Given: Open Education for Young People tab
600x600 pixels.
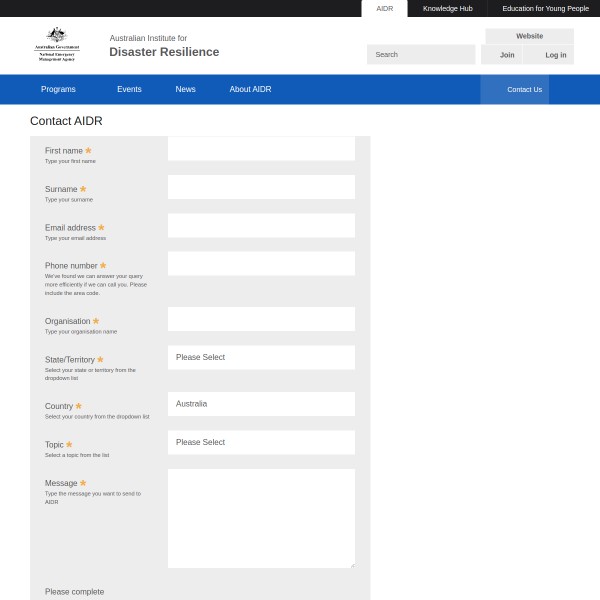Looking at the screenshot, I should 545,8.
